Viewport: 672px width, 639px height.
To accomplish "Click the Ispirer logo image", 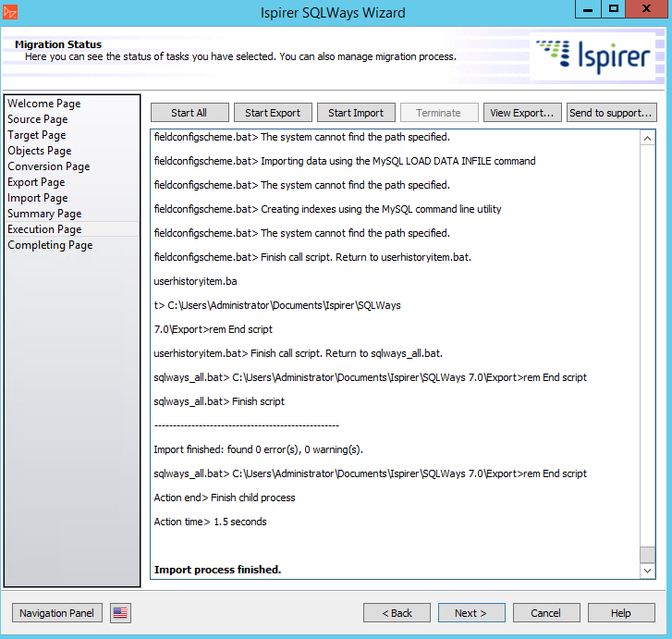I will [x=593, y=55].
